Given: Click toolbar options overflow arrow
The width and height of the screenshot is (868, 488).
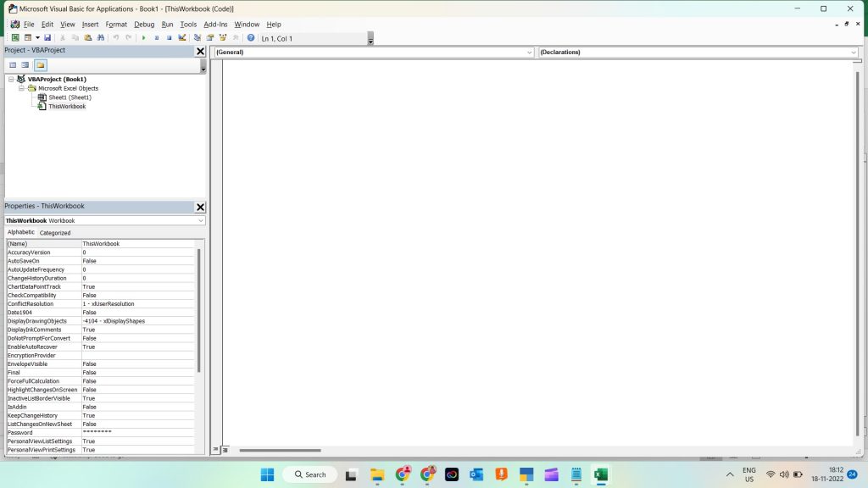Looking at the screenshot, I should pyautogui.click(x=370, y=38).
